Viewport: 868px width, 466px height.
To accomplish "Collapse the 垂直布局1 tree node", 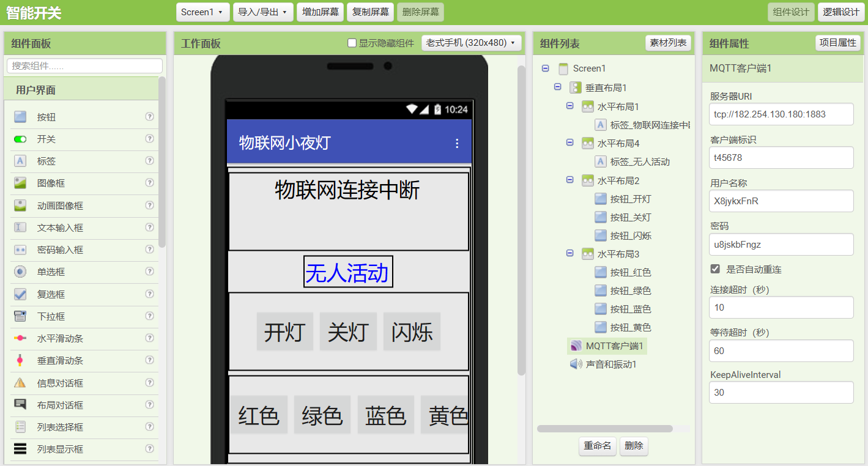I will pyautogui.click(x=557, y=87).
